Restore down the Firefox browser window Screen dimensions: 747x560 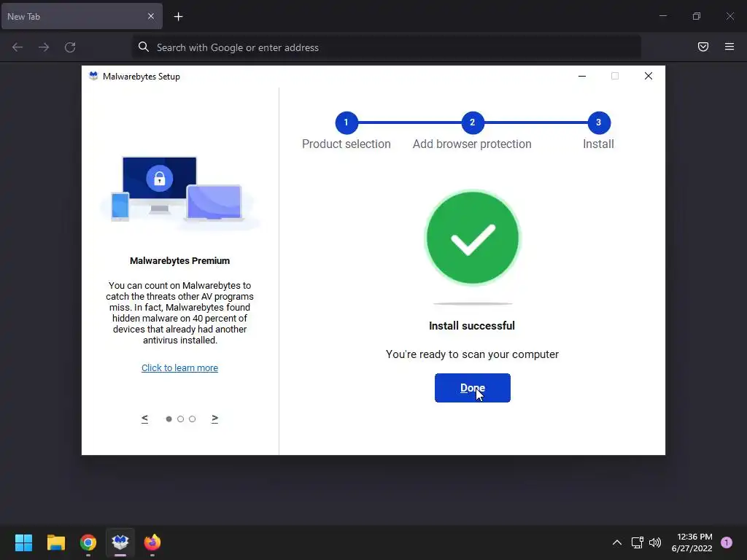click(697, 16)
